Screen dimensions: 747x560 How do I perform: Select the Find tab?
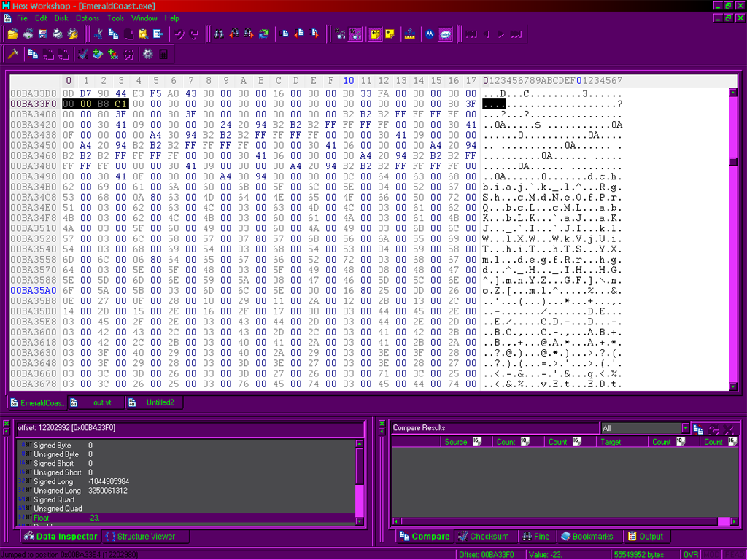click(x=536, y=536)
